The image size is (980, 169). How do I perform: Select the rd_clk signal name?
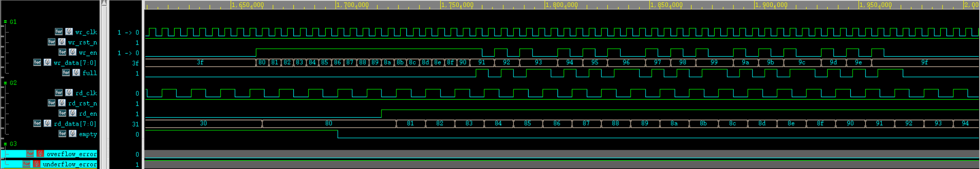[86, 93]
